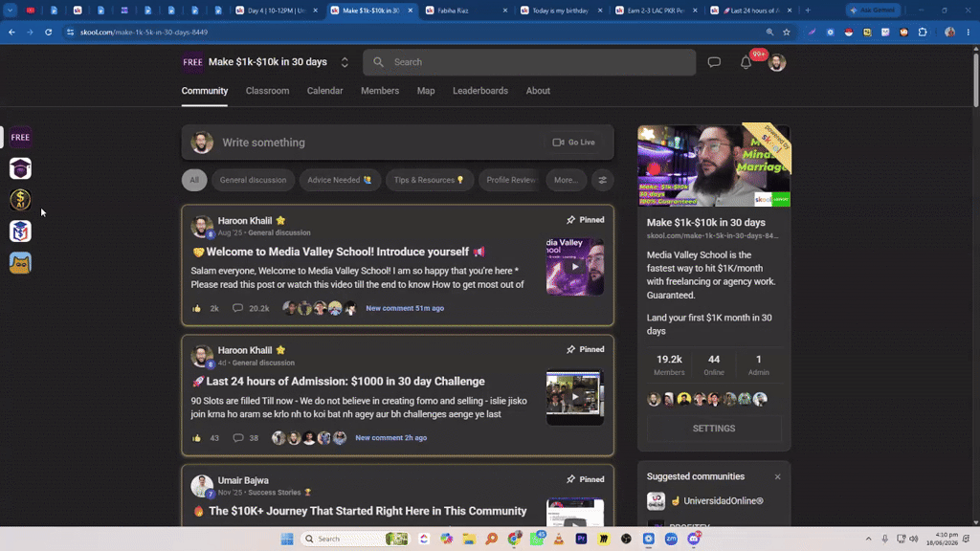Open the browser extensions puzzle icon
980x551 pixels.
point(923,32)
